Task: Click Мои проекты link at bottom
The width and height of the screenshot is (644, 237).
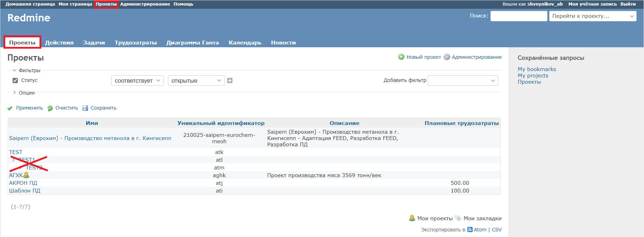Action: coord(435,218)
